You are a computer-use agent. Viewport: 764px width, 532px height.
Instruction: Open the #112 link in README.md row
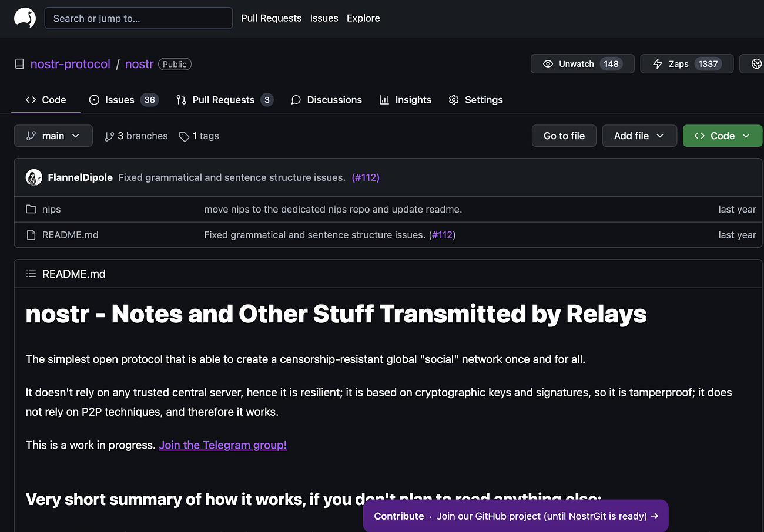pos(442,235)
